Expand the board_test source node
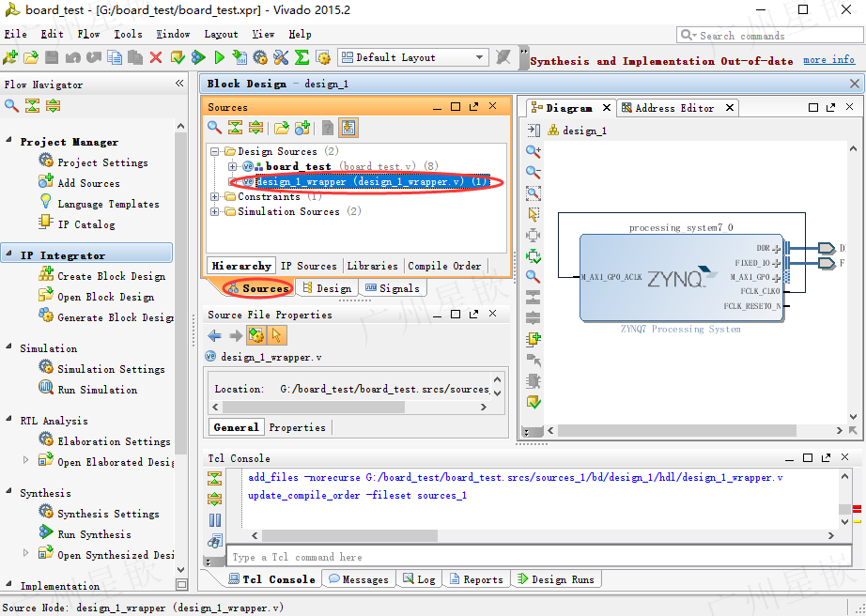 [x=232, y=166]
